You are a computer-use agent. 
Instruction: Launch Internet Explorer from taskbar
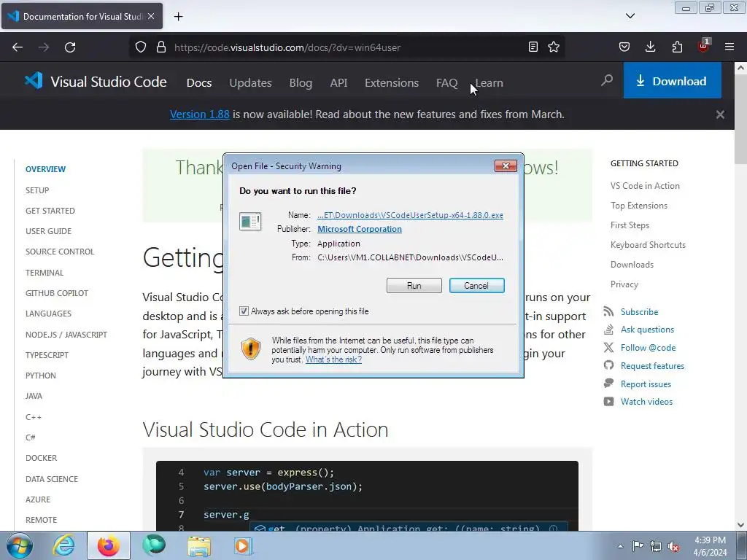[63, 545]
